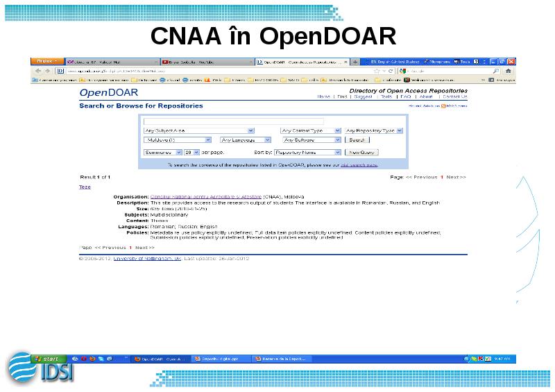Viewport: 555px width, 392px height.
Task: Select the OpenDOAR browser tab
Action: pos(302,62)
